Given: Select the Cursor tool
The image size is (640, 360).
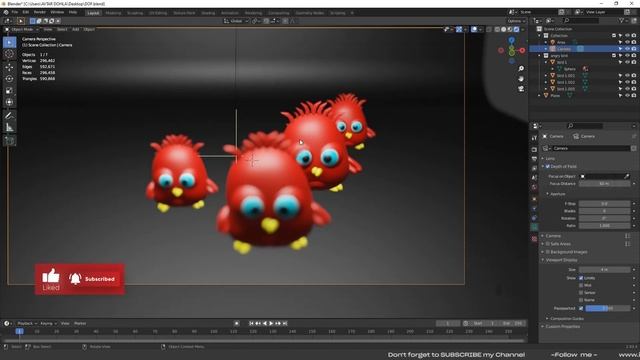Looking at the screenshot, I should coord(9,54).
